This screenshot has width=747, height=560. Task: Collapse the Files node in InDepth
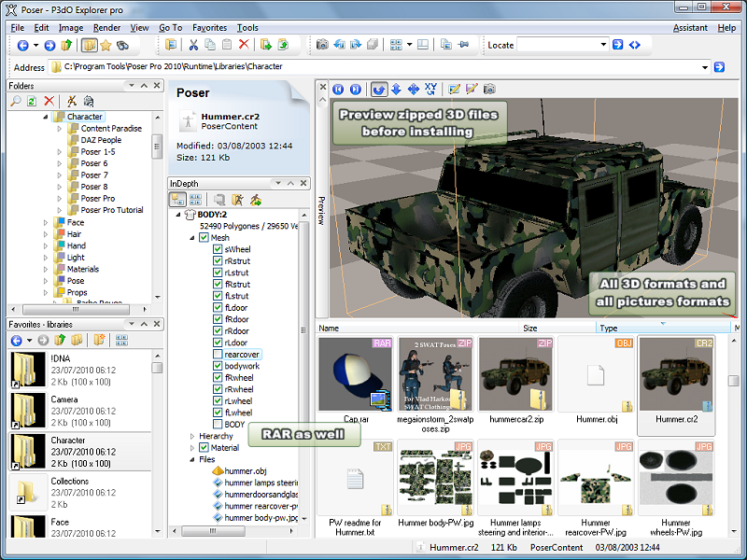pos(192,459)
